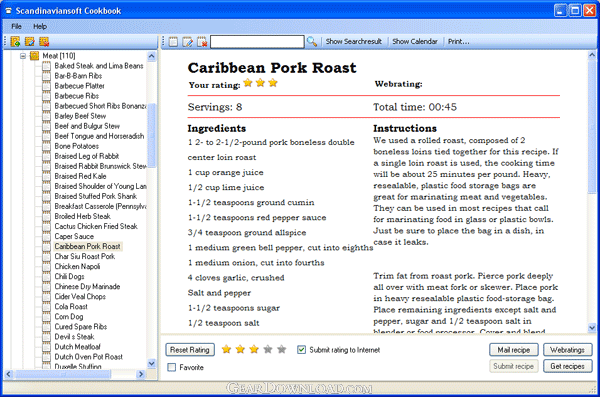Select Braised Stuffed Pork Shank recipe

(96, 196)
